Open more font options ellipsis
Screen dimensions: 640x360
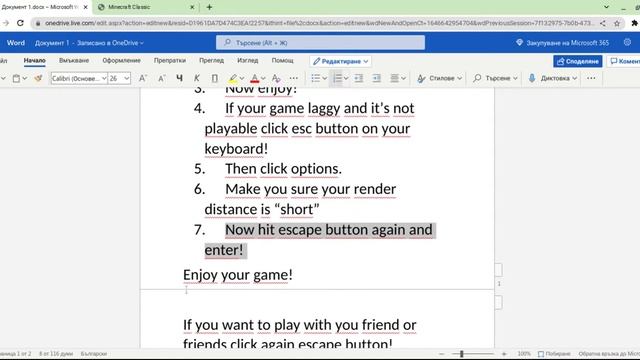tap(294, 78)
